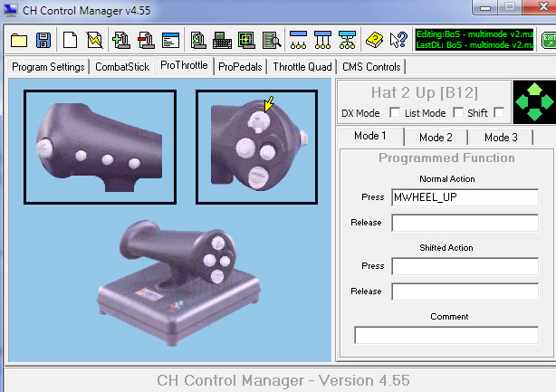The image size is (556, 392).
Task: Click the bottom hat switch on the throttle front view
Action: click(x=258, y=177)
